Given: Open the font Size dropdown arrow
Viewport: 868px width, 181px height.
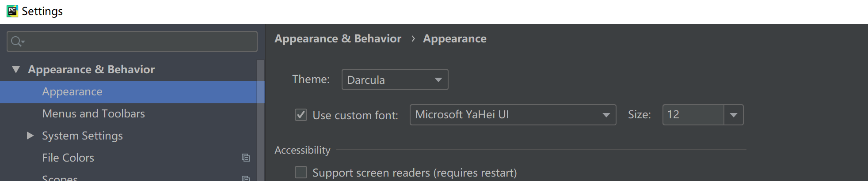Looking at the screenshot, I should coord(734,115).
